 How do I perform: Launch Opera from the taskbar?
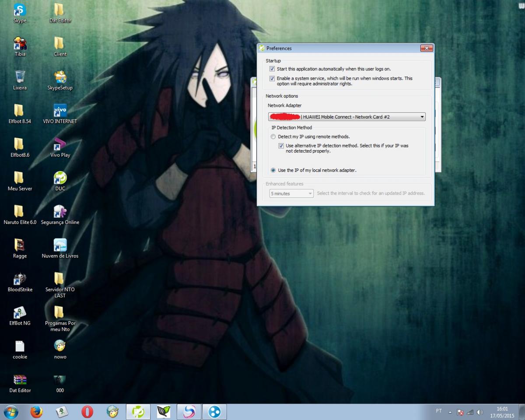[x=87, y=412]
